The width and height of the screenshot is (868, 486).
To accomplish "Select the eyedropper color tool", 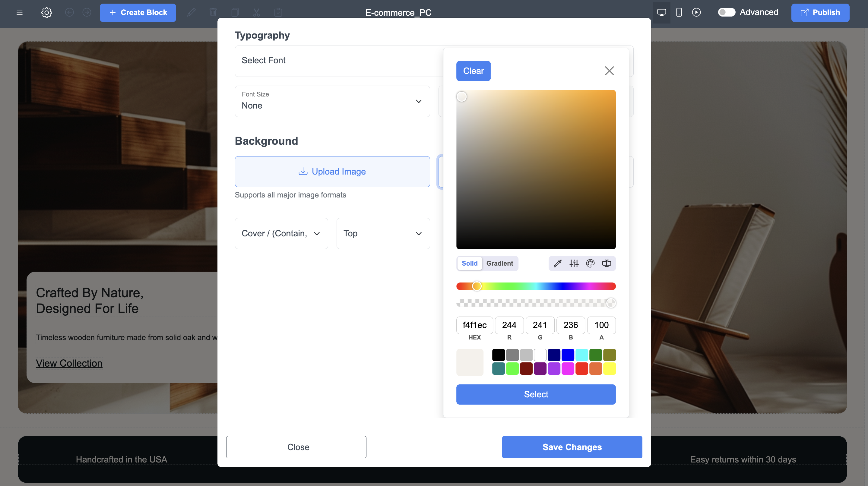I will (557, 264).
